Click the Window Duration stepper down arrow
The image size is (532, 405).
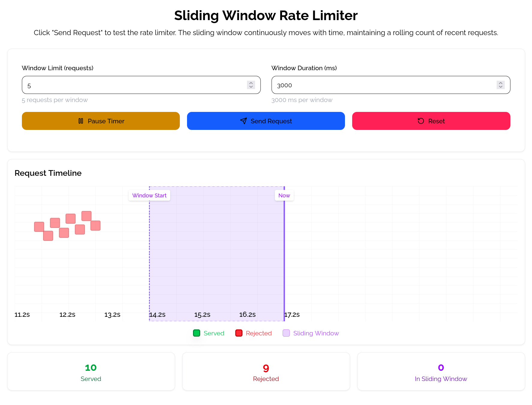(x=500, y=87)
